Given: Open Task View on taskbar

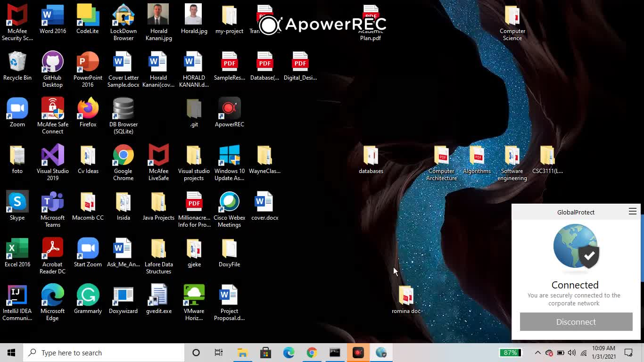Looking at the screenshot, I should point(219,353).
